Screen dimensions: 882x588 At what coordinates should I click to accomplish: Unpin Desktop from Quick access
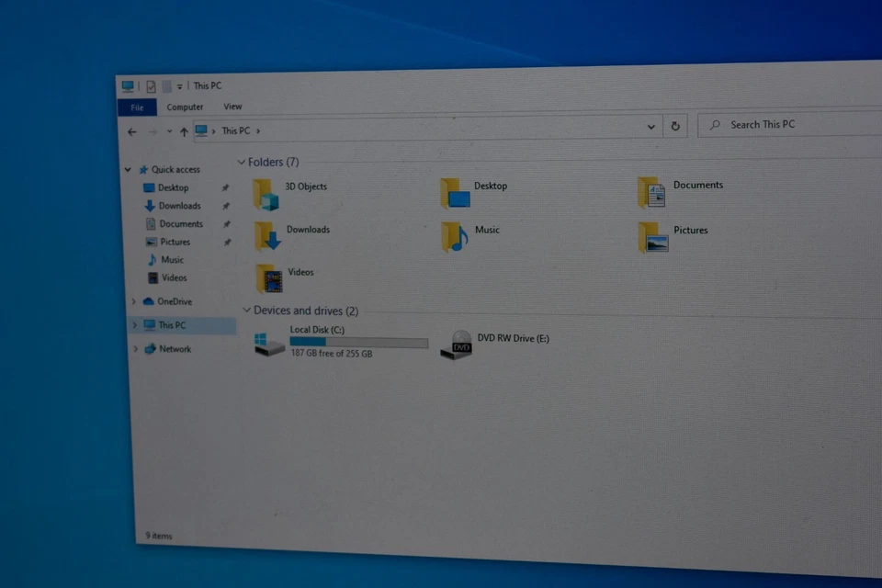point(226,187)
